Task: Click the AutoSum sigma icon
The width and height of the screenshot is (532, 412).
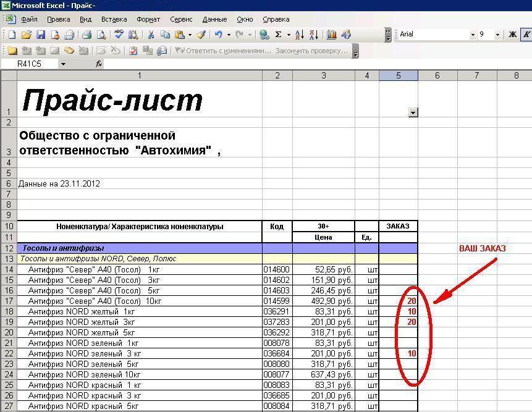Action: tap(278, 35)
